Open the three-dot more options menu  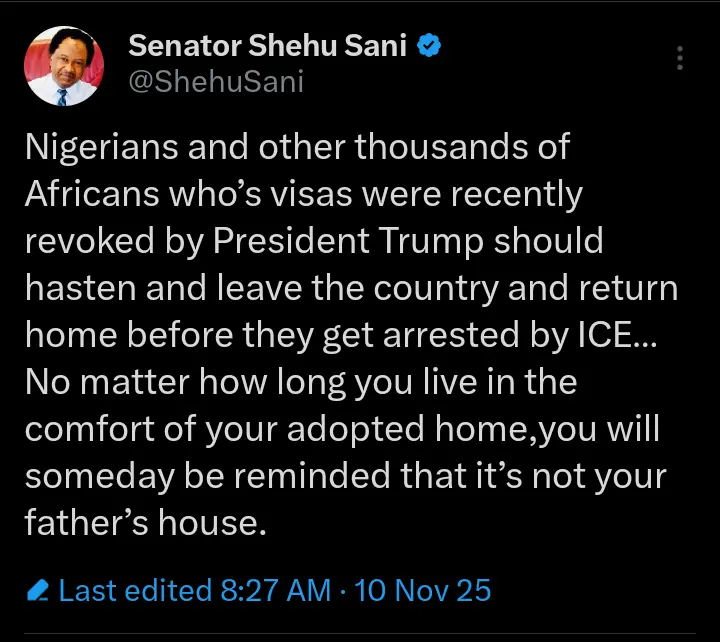(x=680, y=58)
